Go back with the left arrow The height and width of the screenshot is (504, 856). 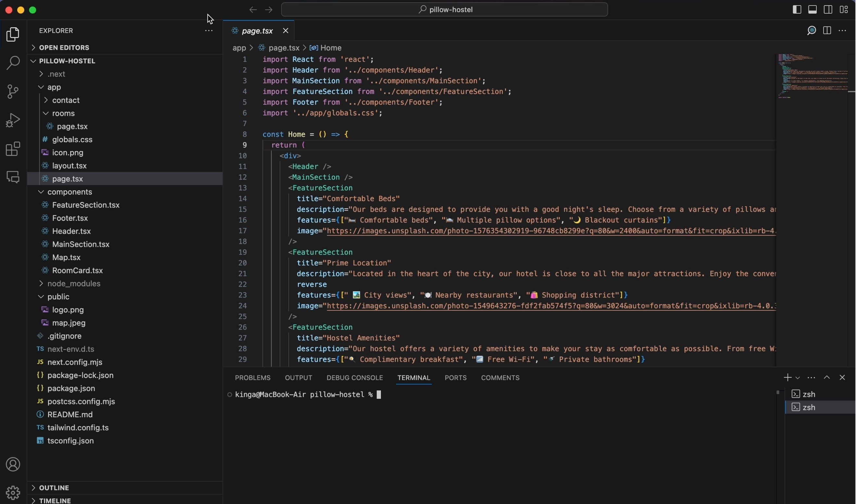(x=253, y=10)
